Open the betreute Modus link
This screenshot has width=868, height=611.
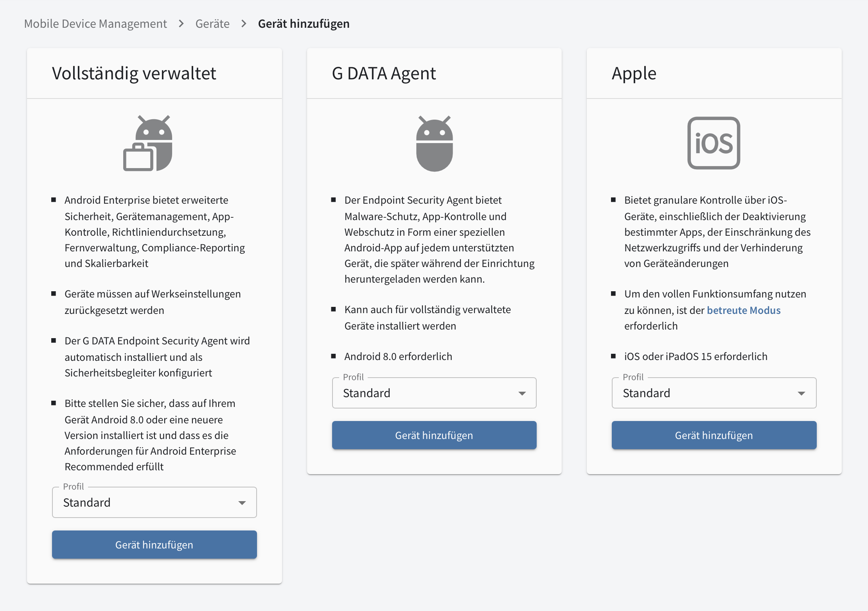coord(744,310)
